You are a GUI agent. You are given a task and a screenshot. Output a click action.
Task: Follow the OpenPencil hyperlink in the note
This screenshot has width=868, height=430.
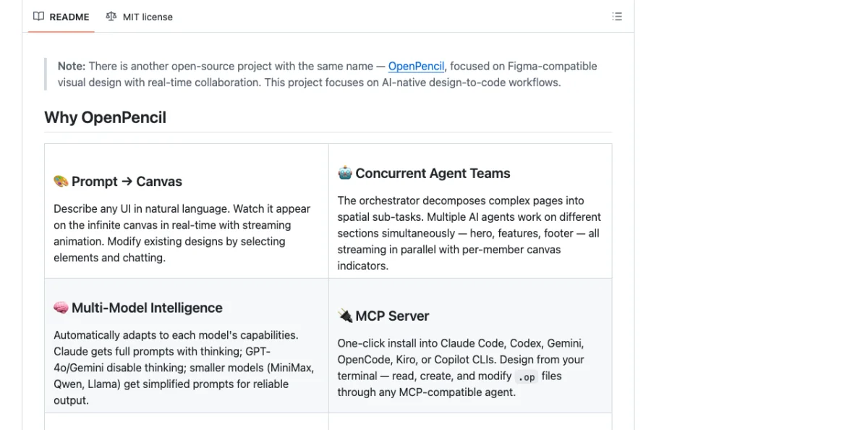[x=416, y=66]
